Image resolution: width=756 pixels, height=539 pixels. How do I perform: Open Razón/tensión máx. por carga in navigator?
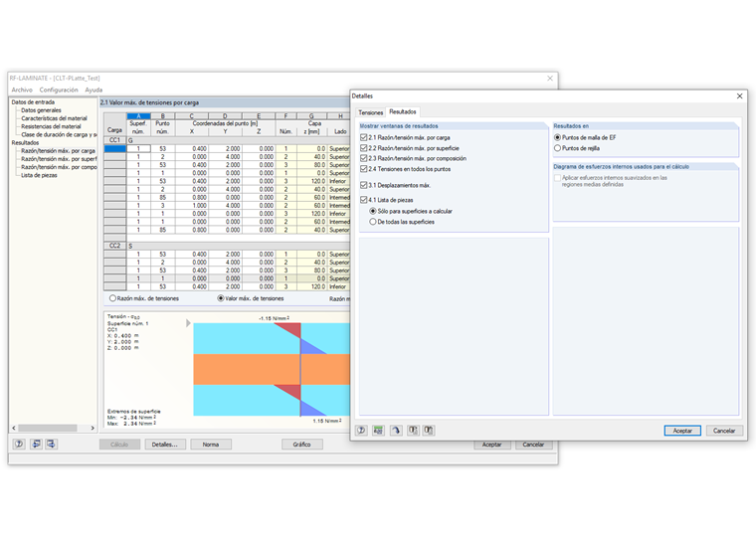click(58, 151)
